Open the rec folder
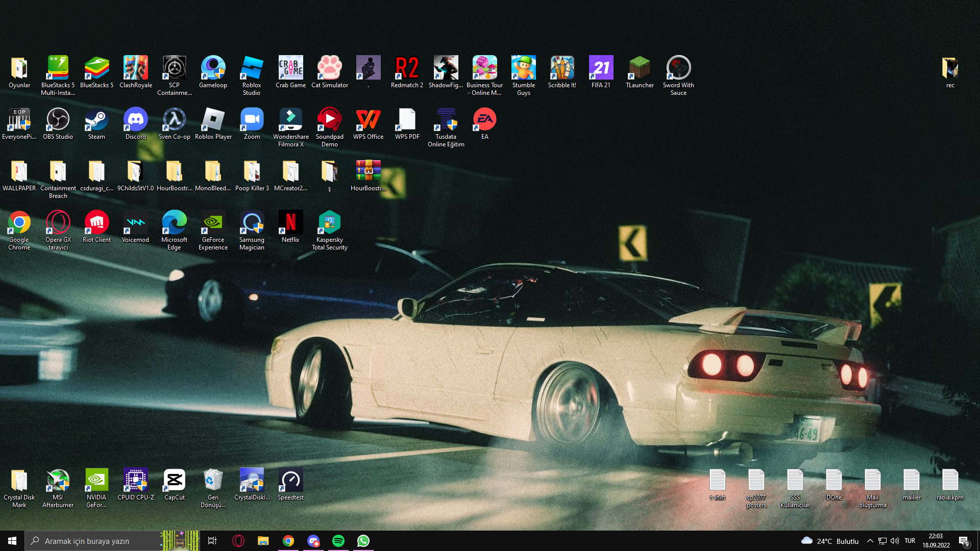This screenshot has width=980, height=551. (x=950, y=71)
